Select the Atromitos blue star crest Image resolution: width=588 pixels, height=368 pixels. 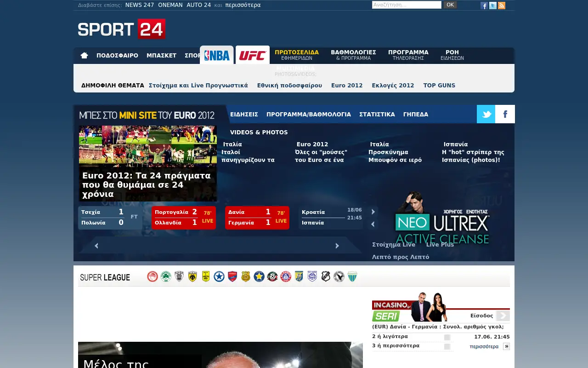(x=219, y=276)
